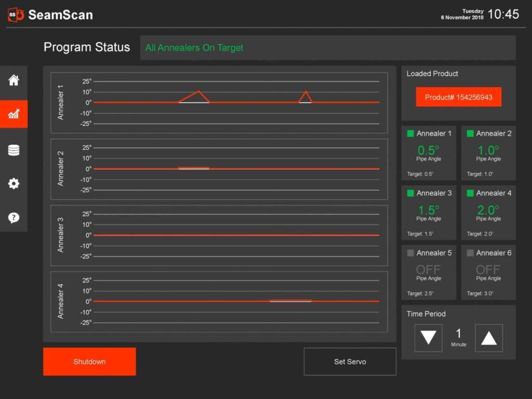Decrease time period with down arrow
Screen dimensions: 532x399
428,338
